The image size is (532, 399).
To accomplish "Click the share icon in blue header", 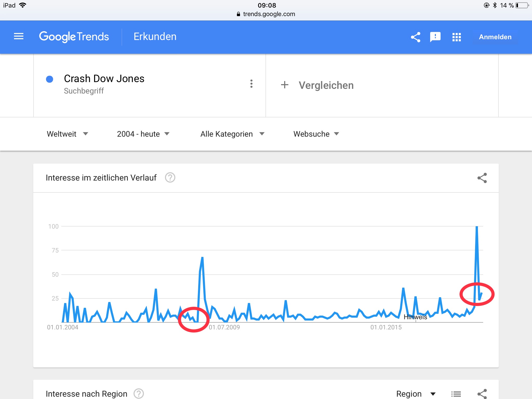I will point(415,37).
